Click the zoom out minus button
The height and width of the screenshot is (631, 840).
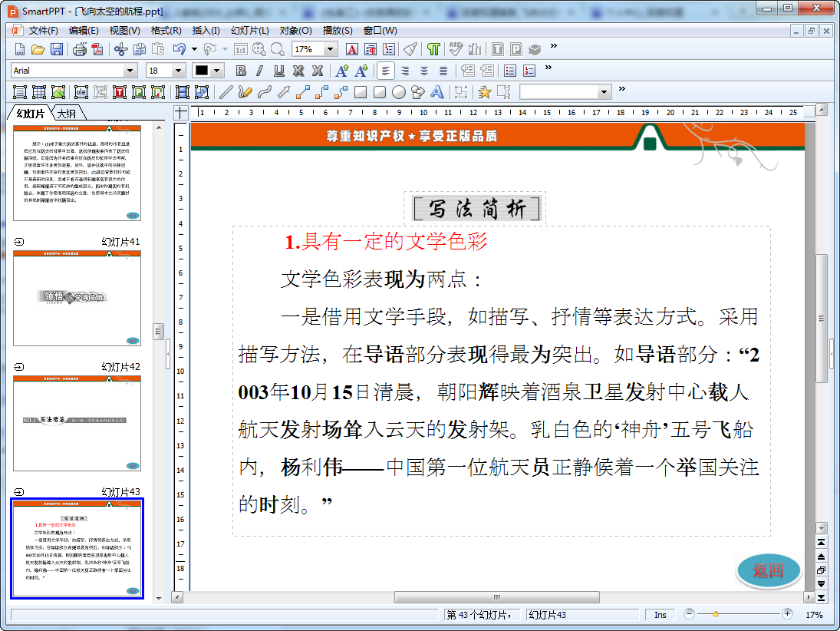690,614
